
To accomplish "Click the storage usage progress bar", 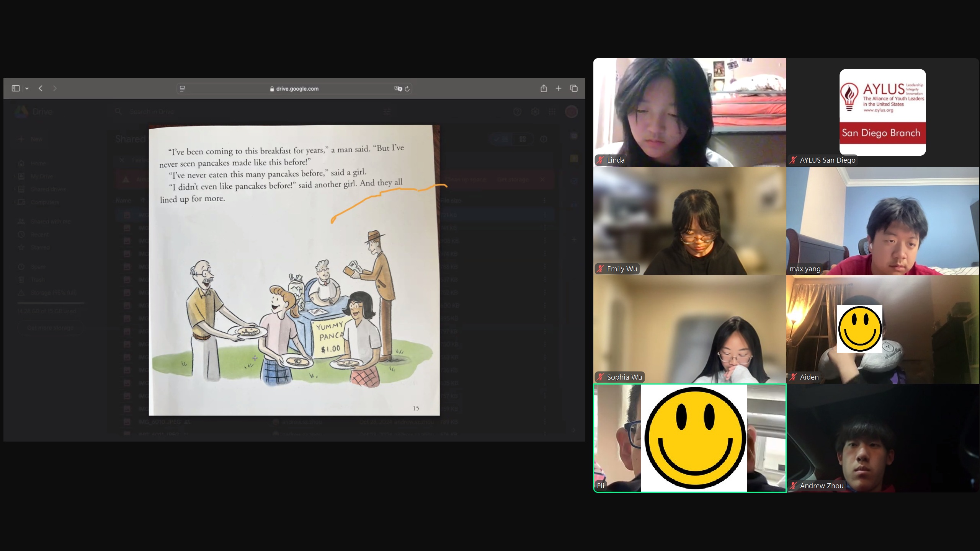I will pyautogui.click(x=51, y=303).
